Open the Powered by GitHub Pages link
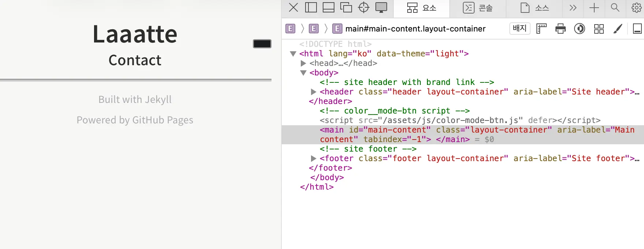The image size is (644, 249). (x=135, y=120)
